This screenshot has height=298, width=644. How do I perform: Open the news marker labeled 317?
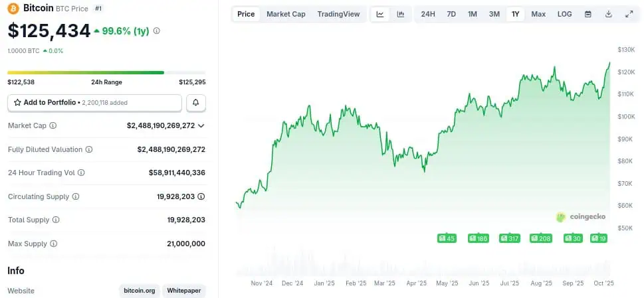tap(509, 238)
